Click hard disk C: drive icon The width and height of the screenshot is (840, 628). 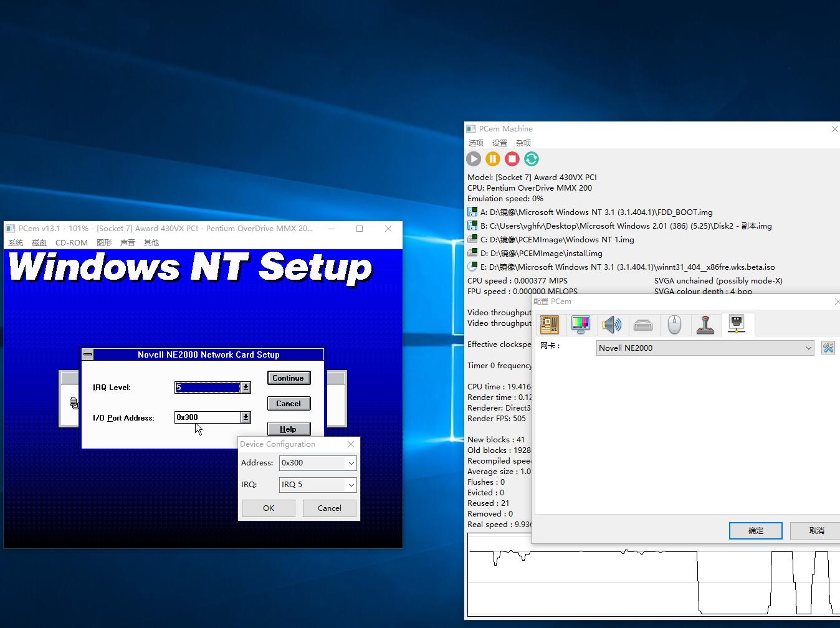pos(472,239)
